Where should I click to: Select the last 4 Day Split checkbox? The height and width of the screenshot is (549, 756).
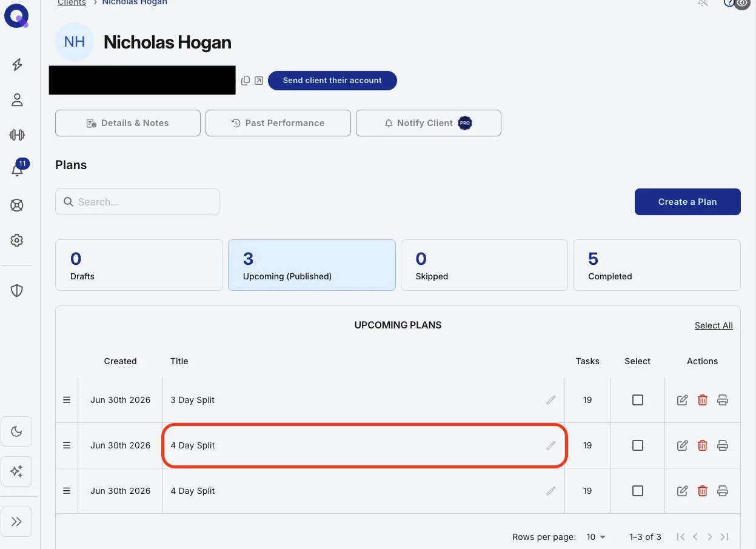637,491
